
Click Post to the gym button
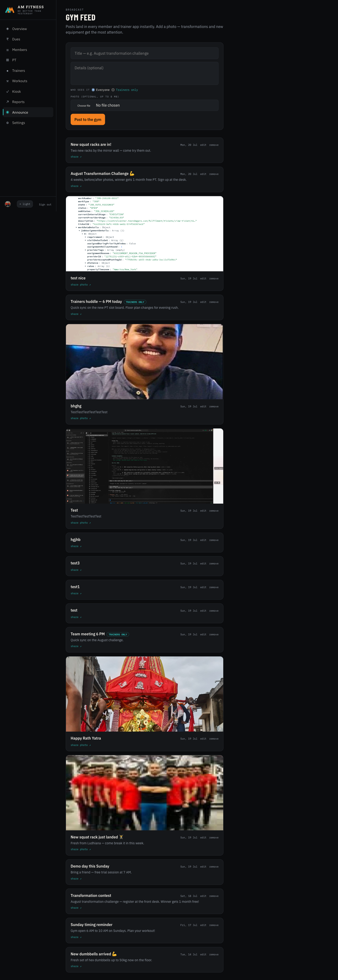point(88,120)
